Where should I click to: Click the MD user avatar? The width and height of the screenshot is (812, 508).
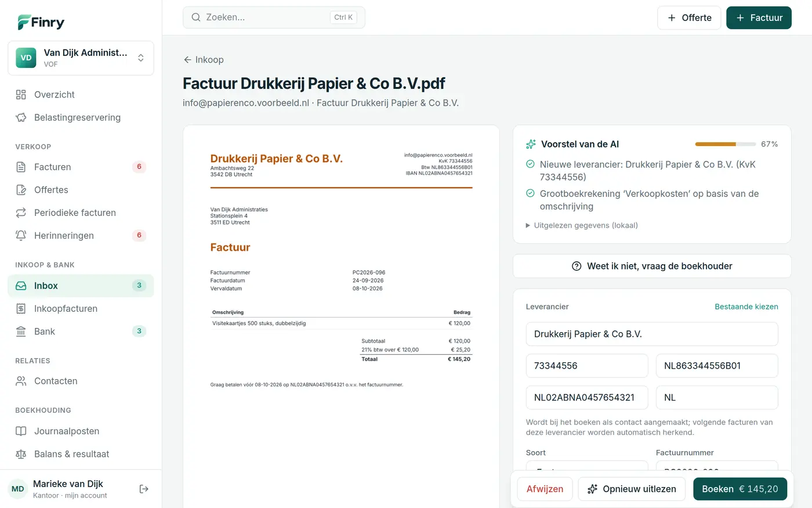pyautogui.click(x=18, y=489)
